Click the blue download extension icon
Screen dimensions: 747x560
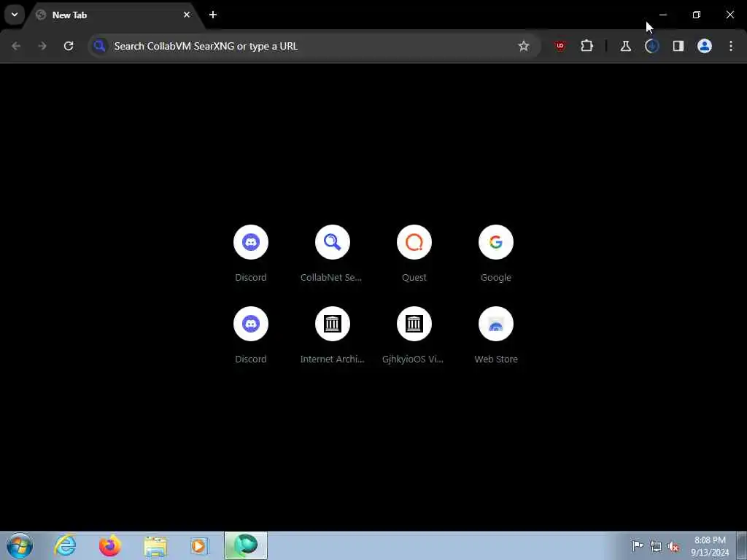(651, 46)
